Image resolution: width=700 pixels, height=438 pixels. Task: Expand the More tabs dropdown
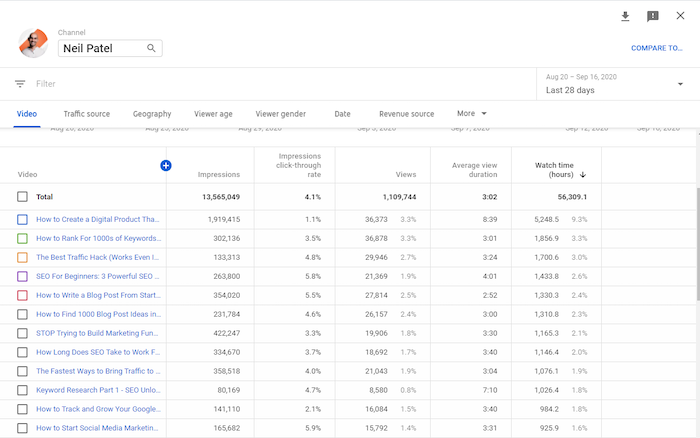pos(471,113)
